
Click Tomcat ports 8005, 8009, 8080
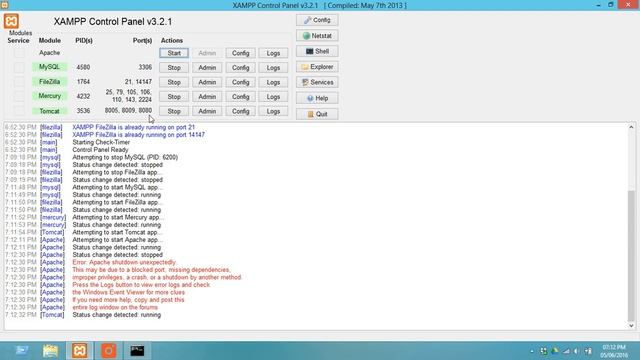click(128, 111)
